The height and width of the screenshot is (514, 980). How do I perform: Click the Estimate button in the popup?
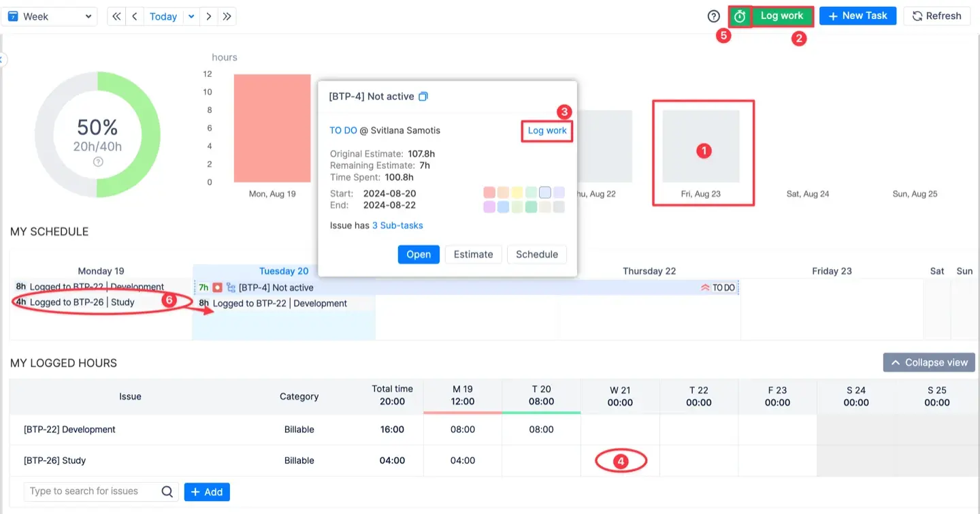474,254
